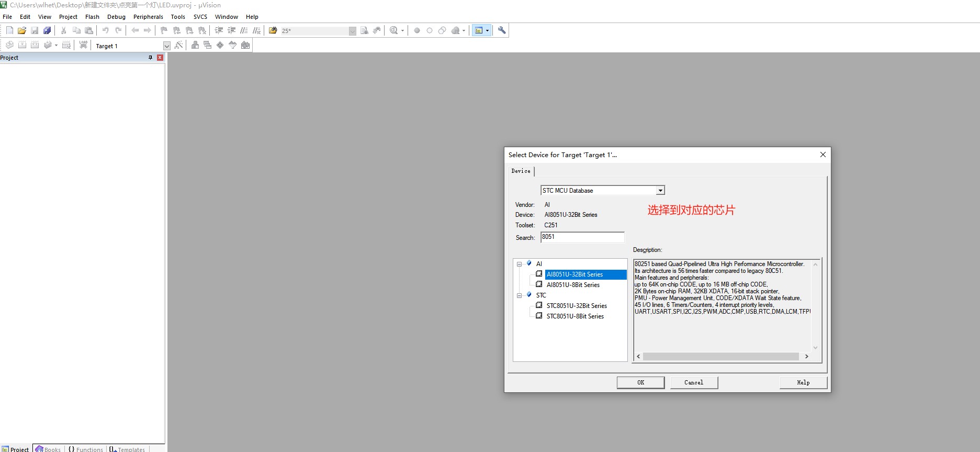
Task: Click the Cancel button
Action: click(x=694, y=382)
